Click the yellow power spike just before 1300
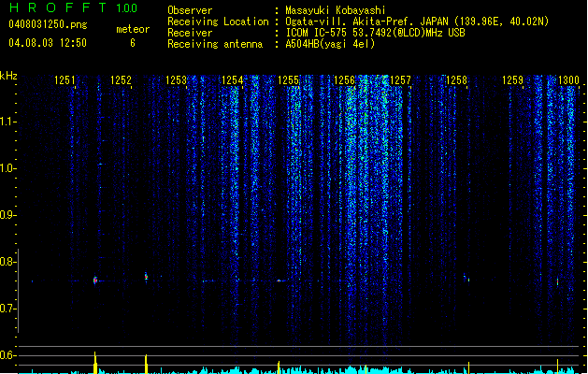 [557, 367]
